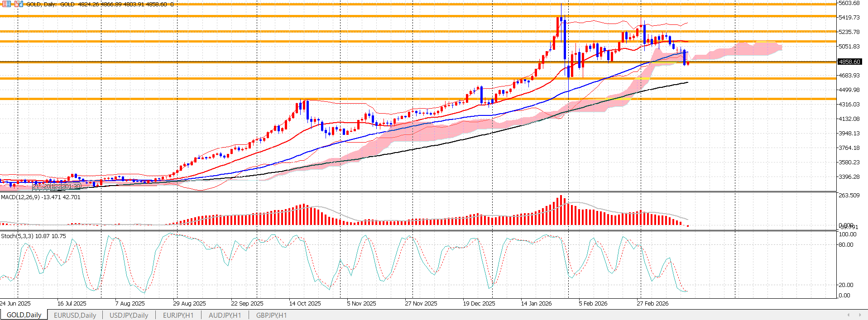
Task: Click the current price label 4858.60
Action: 849,62
